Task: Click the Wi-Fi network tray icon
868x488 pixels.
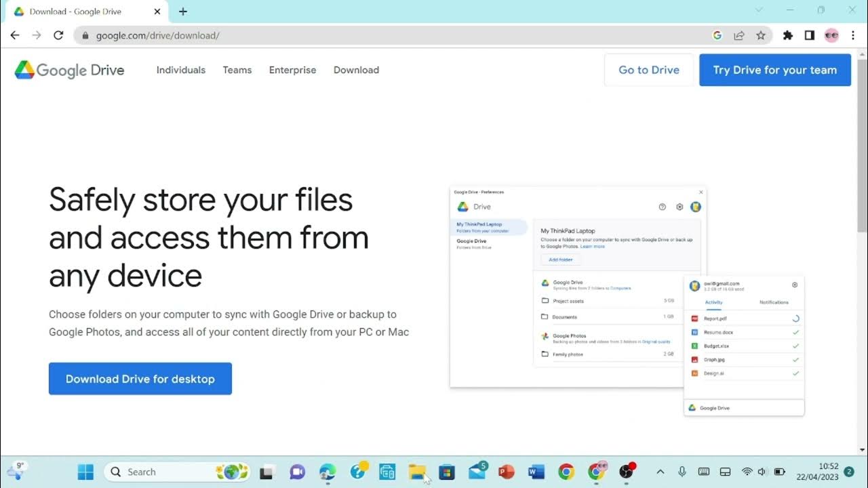Action: 747,472
